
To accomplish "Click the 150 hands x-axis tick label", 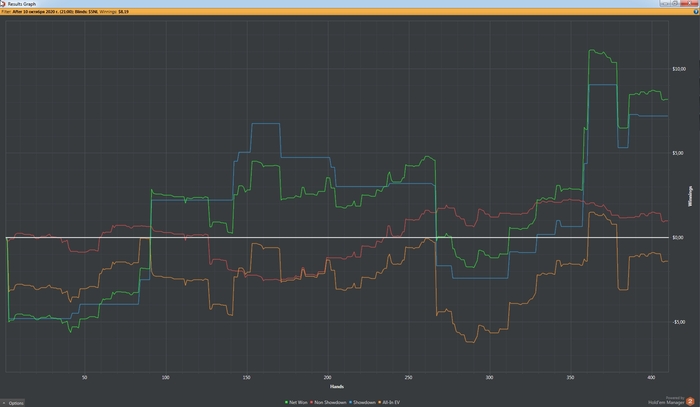I will [246, 378].
